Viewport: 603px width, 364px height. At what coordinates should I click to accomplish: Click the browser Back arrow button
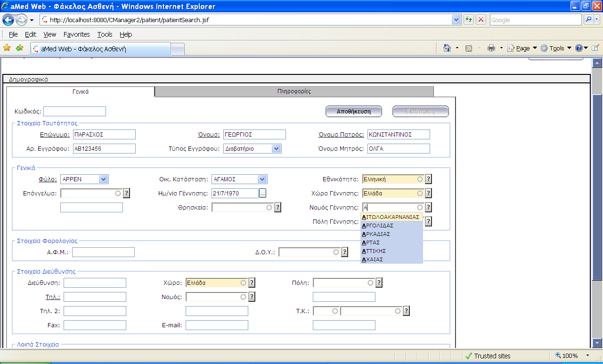point(8,20)
